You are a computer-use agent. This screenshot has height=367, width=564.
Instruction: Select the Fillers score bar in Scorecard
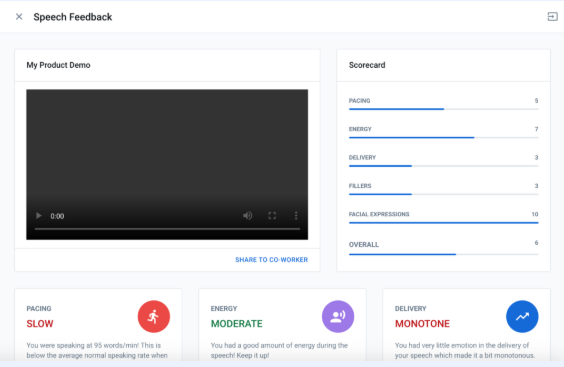(444, 194)
